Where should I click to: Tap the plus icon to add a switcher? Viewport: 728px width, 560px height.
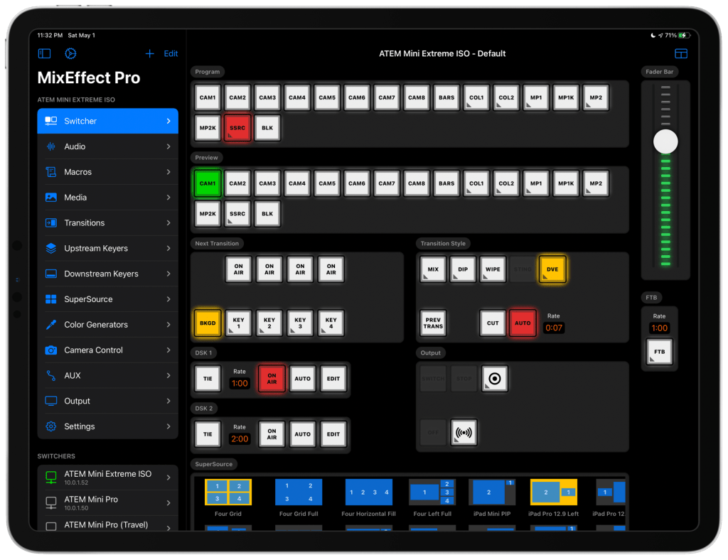click(149, 53)
